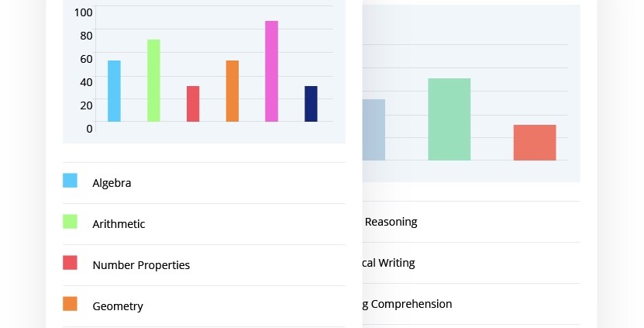Click the light green Arithmetic bar
The height and width of the screenshot is (328, 644).
pos(153,81)
